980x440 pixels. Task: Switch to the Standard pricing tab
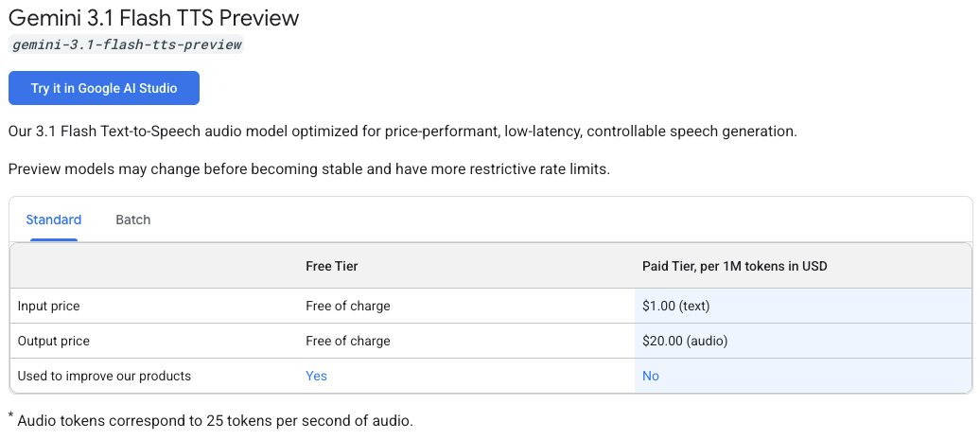[x=54, y=220]
